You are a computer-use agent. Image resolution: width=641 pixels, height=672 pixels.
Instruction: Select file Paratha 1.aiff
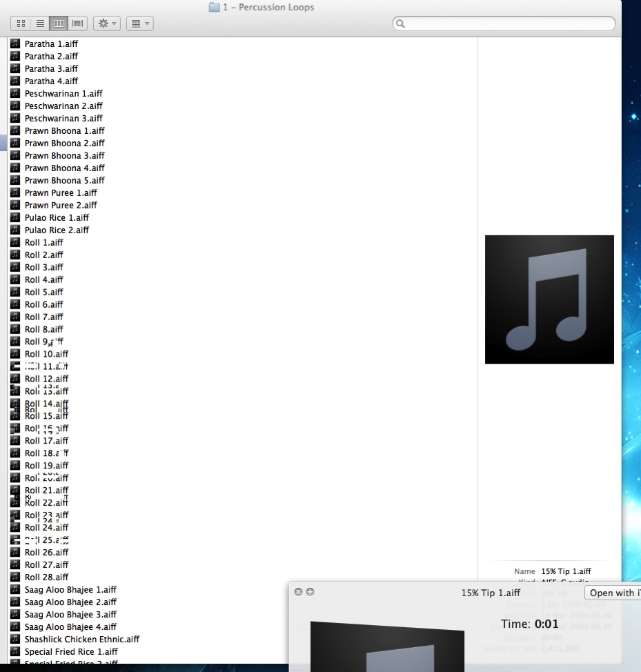pos(51,43)
